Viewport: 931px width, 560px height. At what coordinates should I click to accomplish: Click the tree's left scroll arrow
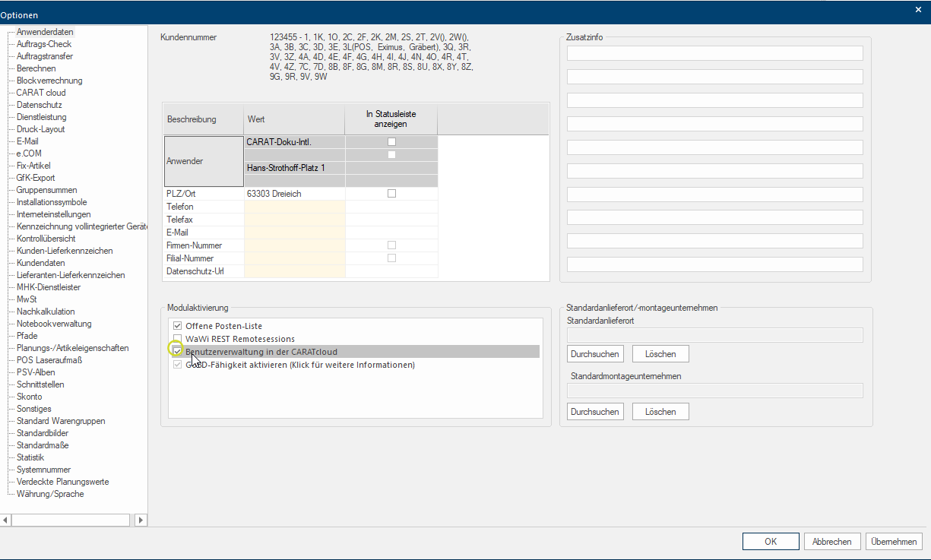point(5,520)
